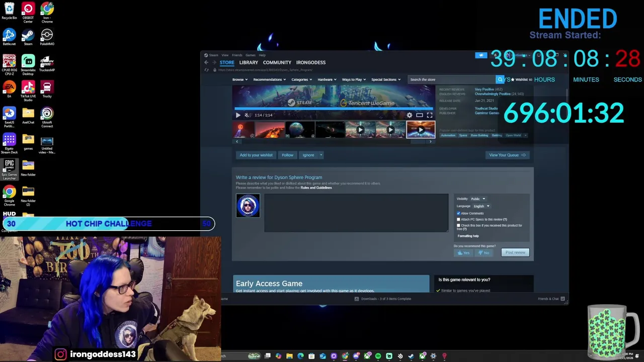Open PokeMMO desktop shortcut
644x362 pixels.
tap(47, 37)
